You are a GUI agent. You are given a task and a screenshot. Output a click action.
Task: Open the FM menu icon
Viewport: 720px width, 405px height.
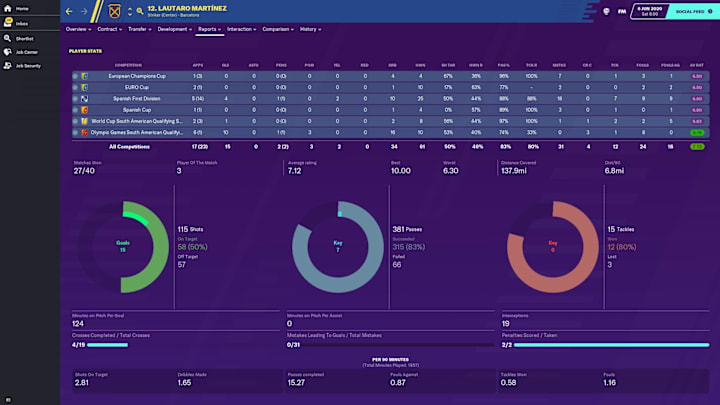click(622, 11)
